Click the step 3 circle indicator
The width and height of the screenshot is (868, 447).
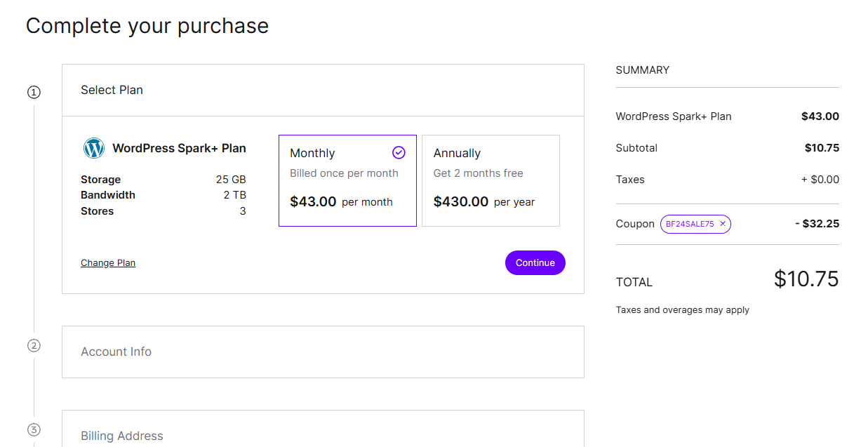pyautogui.click(x=34, y=429)
